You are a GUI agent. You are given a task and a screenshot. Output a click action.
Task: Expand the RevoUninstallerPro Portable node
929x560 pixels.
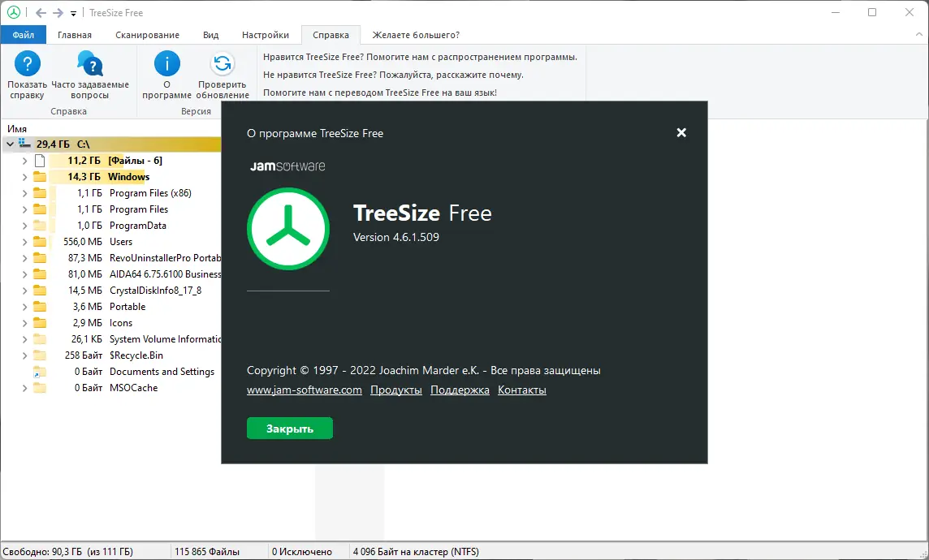(x=24, y=258)
